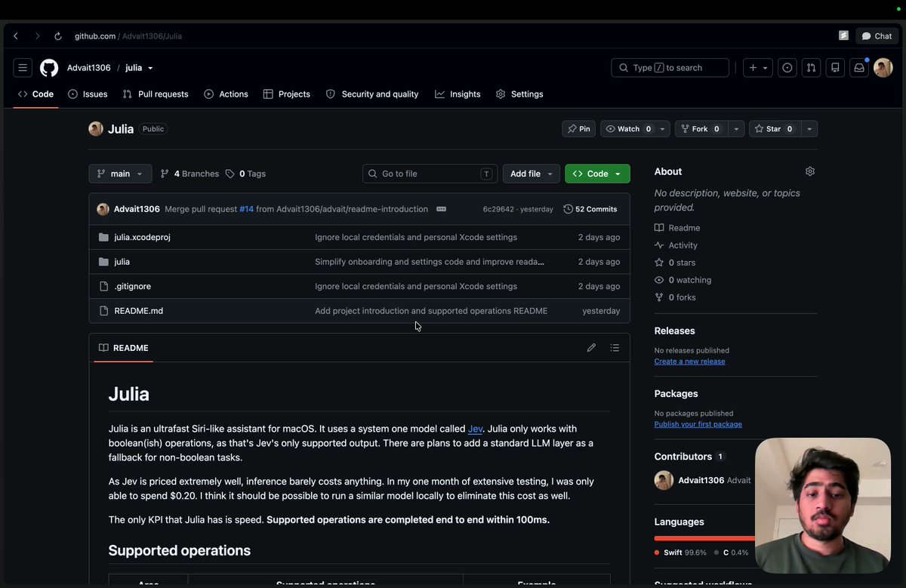Image resolution: width=906 pixels, height=588 pixels.
Task: Expand the dropdown arrow next to Star
Action: point(809,129)
